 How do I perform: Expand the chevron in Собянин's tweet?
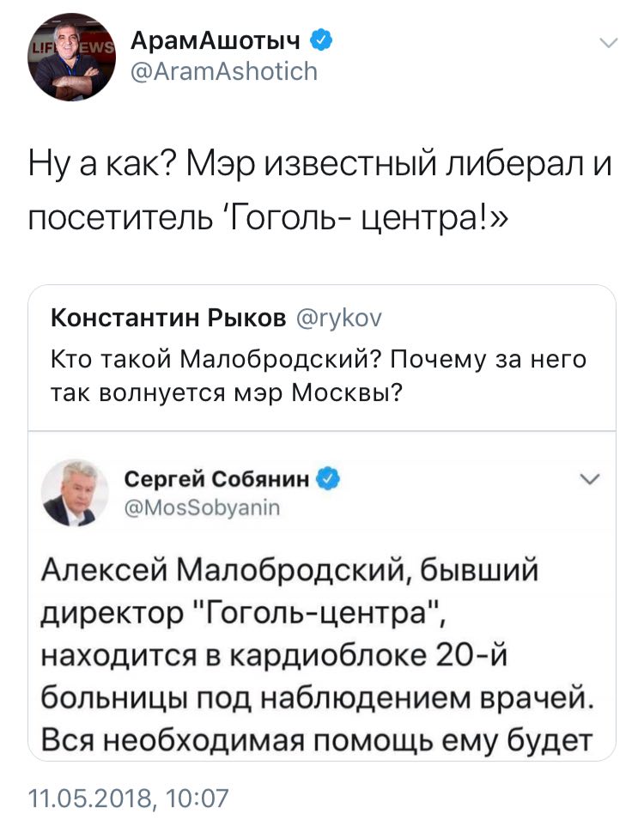coord(590,478)
